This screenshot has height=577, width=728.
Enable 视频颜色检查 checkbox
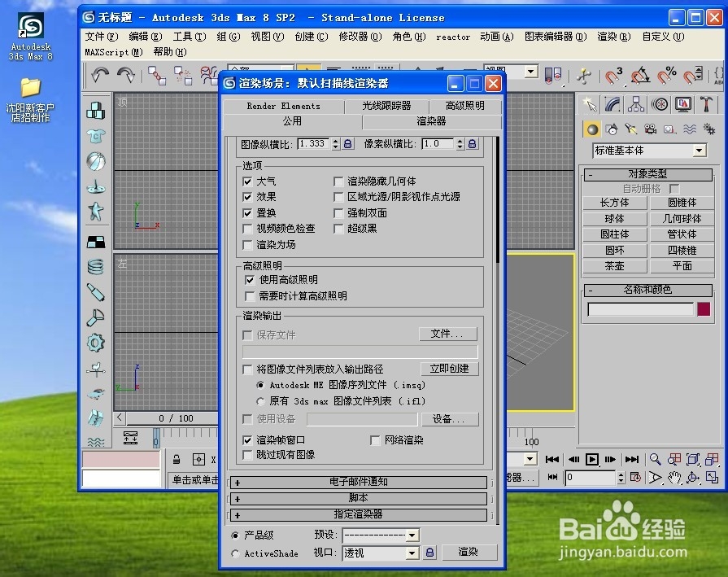pos(247,229)
